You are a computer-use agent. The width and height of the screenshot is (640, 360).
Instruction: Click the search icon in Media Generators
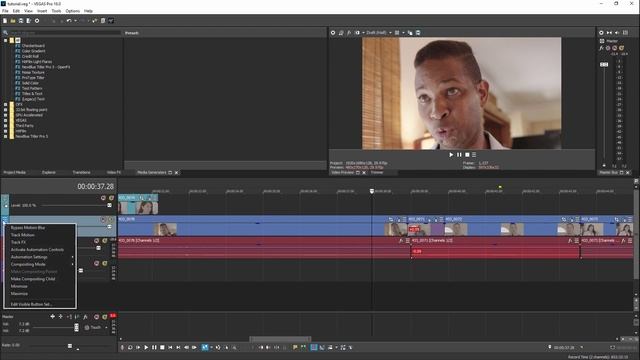tap(5, 33)
